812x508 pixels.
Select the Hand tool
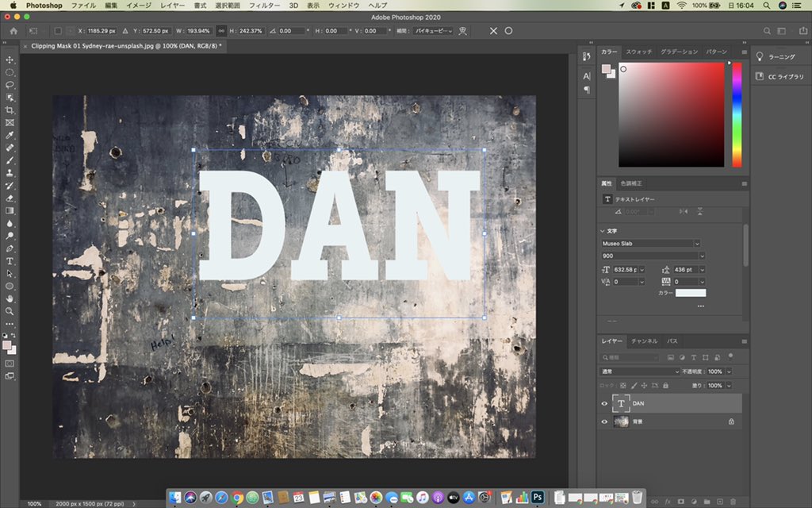click(10, 298)
